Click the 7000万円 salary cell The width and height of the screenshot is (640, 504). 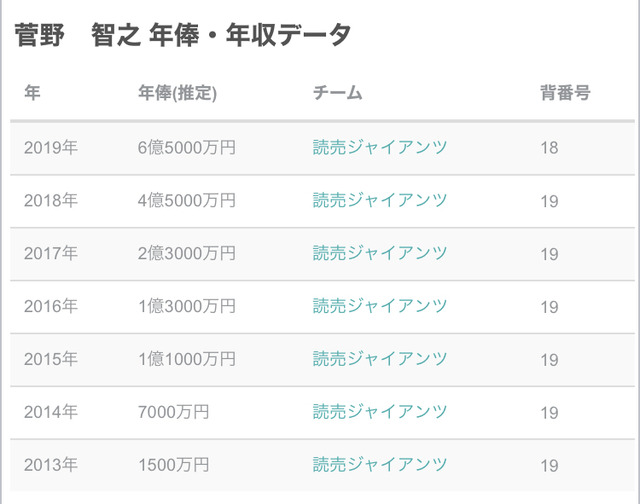click(174, 412)
